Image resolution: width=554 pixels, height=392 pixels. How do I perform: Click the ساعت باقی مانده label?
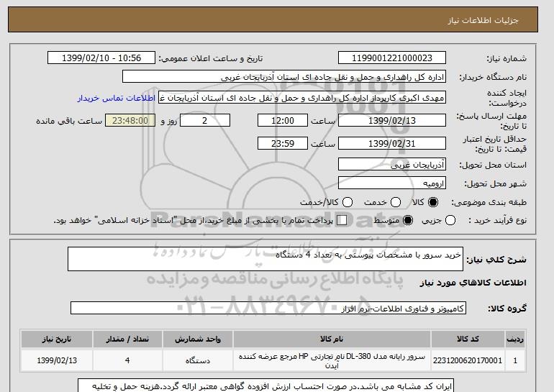tap(69, 121)
